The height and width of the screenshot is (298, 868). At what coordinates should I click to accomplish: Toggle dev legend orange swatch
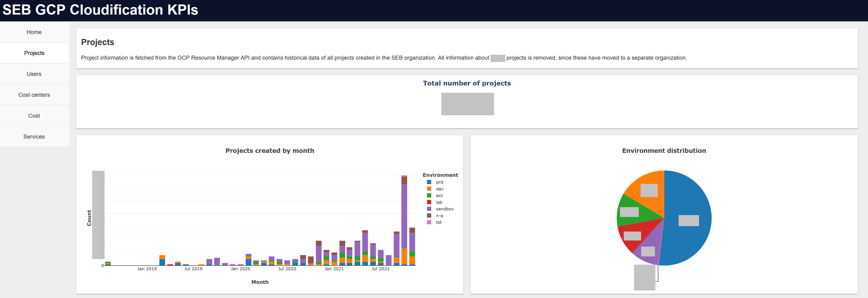coord(429,189)
